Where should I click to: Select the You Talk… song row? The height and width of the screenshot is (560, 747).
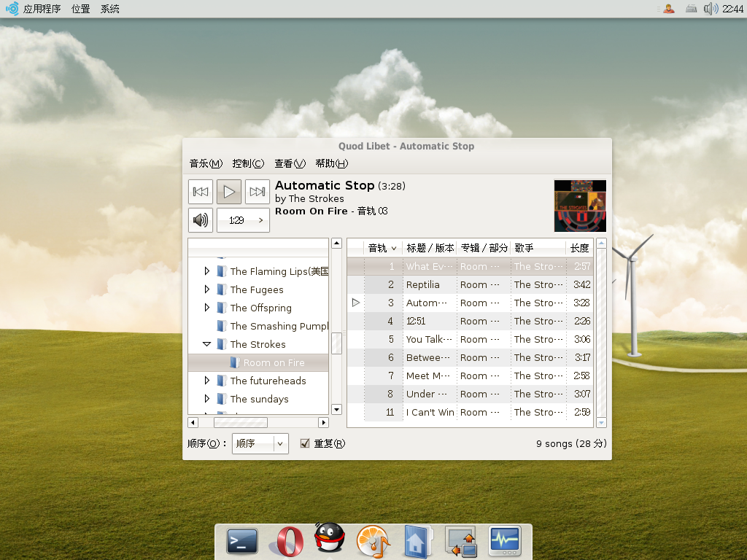[x=470, y=340]
